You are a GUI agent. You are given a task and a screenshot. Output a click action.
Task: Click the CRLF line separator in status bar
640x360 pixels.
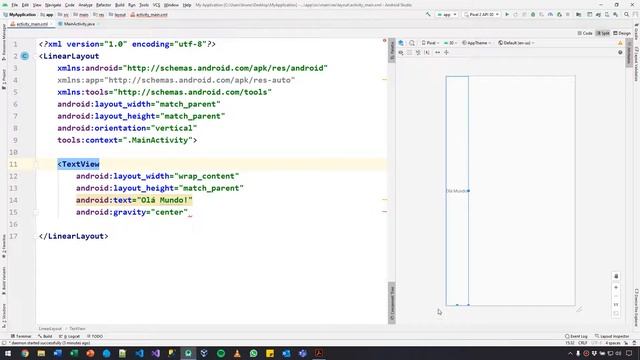pos(582,343)
